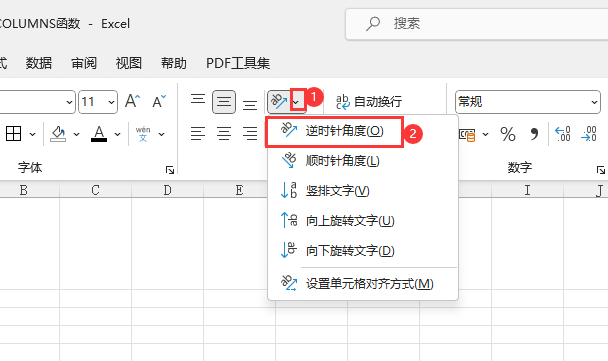Open 设置单元格对齐方式(M) option
The height and width of the screenshot is (361, 608).
tap(363, 283)
